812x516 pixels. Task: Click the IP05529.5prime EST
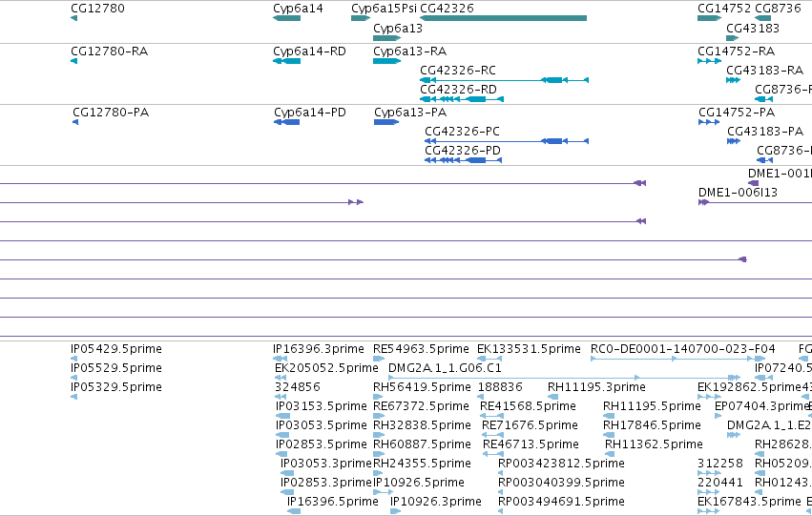[74, 378]
